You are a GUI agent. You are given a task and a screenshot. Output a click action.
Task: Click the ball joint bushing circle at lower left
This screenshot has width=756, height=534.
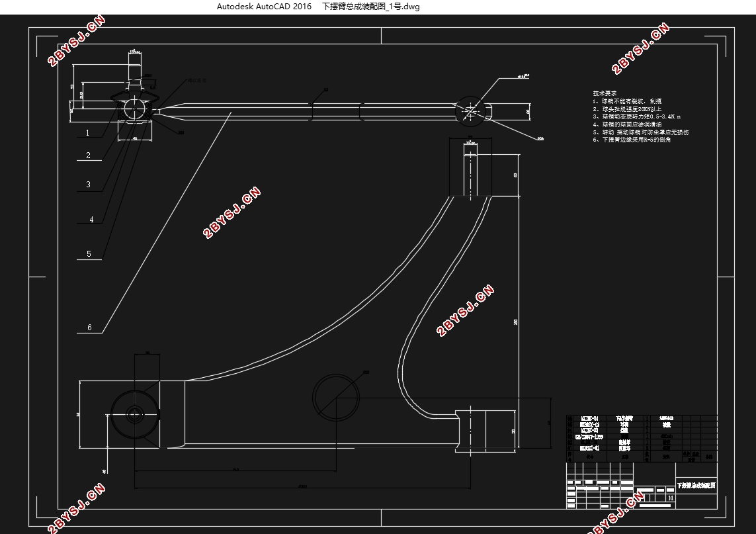135,414
